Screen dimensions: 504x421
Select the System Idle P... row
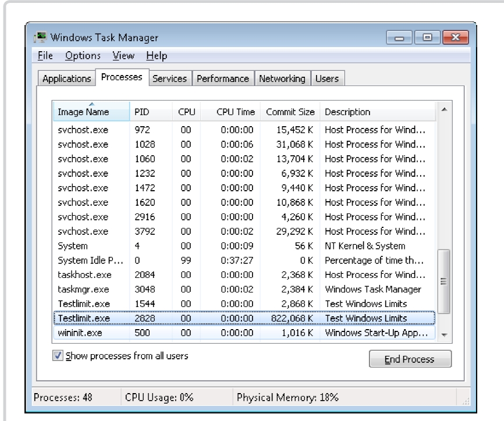click(244, 260)
